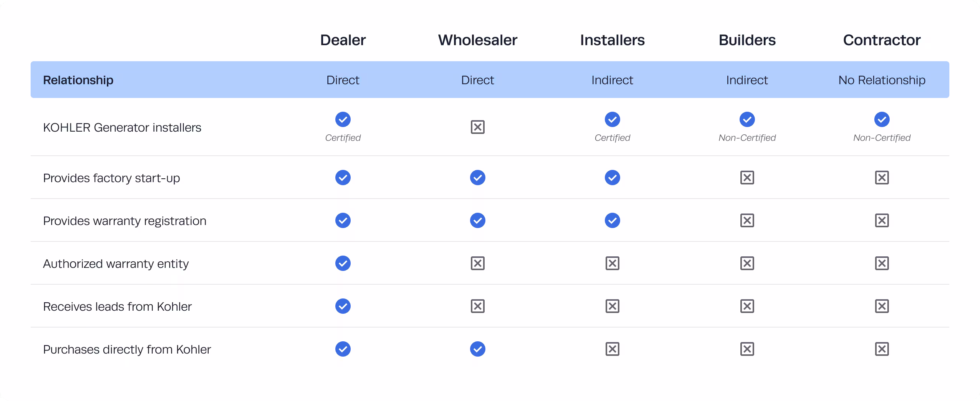Click Dealer checkmark for Authorized warranty entity
The width and height of the screenshot is (980, 401).
tap(343, 263)
